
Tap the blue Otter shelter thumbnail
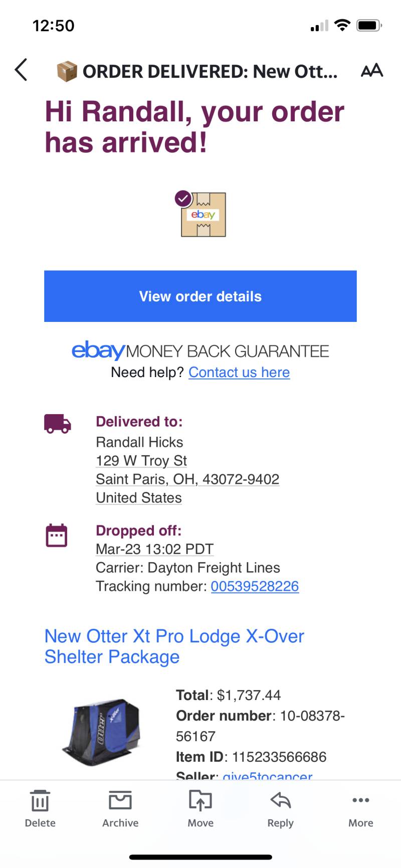pyautogui.click(x=102, y=732)
